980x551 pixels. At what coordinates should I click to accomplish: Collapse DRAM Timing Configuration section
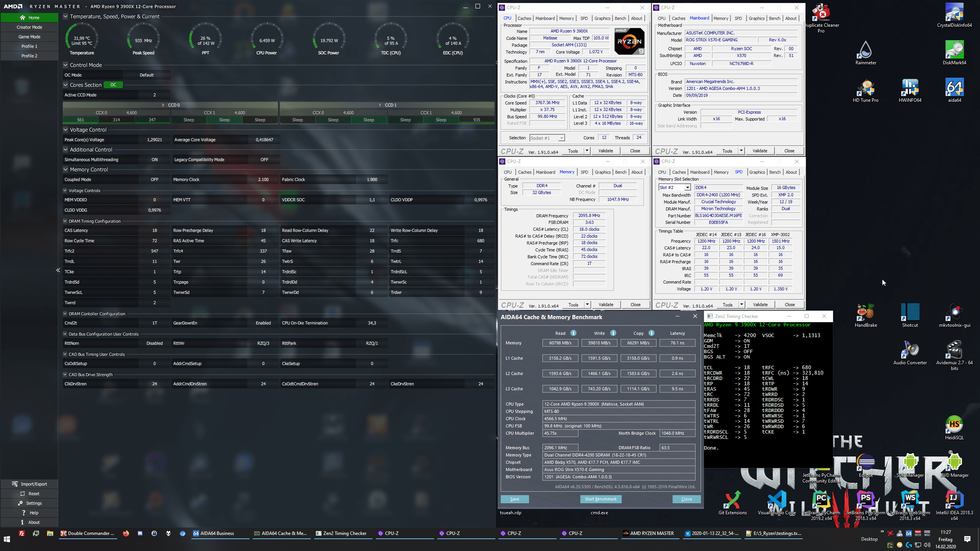pyautogui.click(x=65, y=221)
